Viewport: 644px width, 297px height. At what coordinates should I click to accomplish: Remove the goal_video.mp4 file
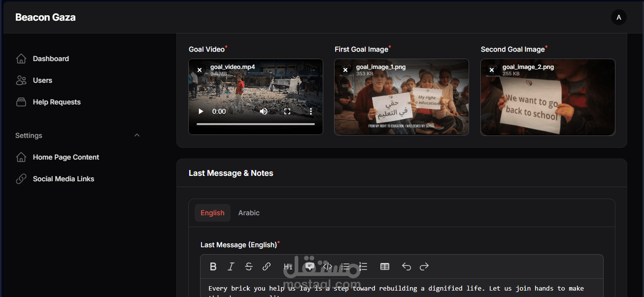click(200, 70)
